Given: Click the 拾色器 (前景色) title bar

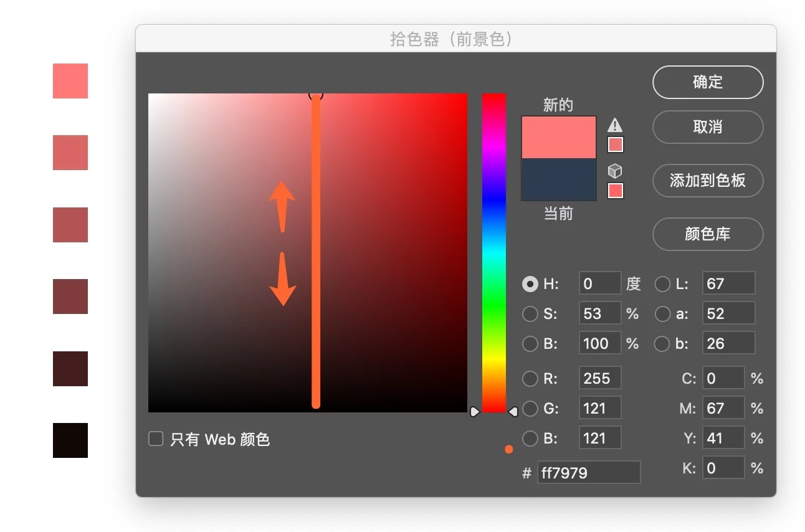Looking at the screenshot, I should click(456, 39).
